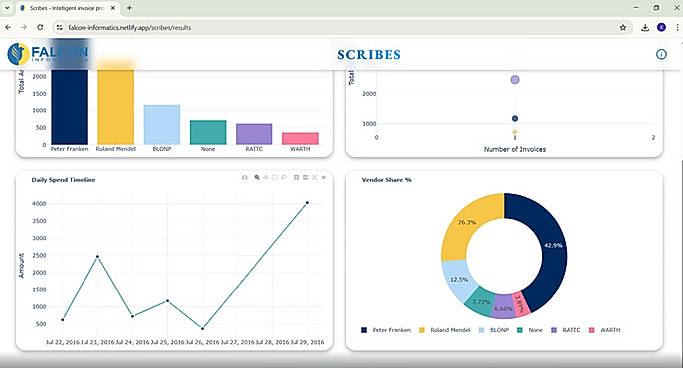Reload the page with the refresh icon
The width and height of the screenshot is (683, 368).
(40, 27)
